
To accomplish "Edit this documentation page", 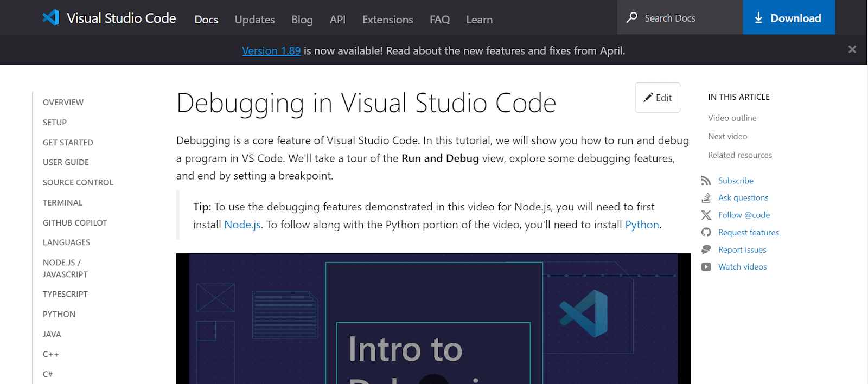I will [658, 98].
